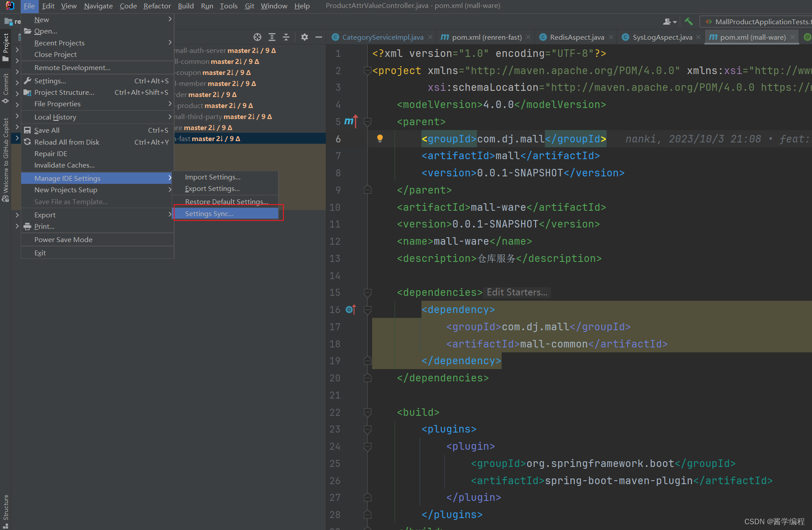Click the navigation gutter arrow at line 16
Image resolution: width=812 pixels, height=530 pixels.
[350, 309]
